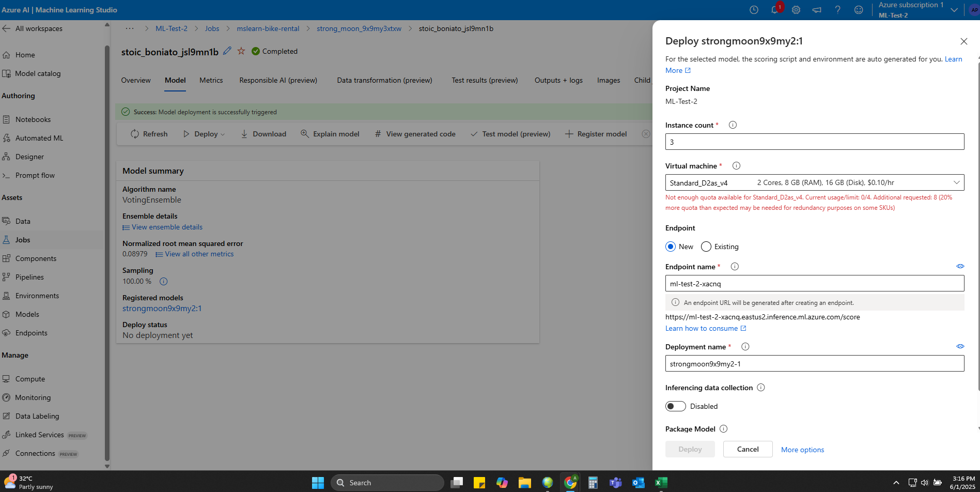980x492 pixels.
Task: Favorite the job with star icon
Action: point(241,51)
